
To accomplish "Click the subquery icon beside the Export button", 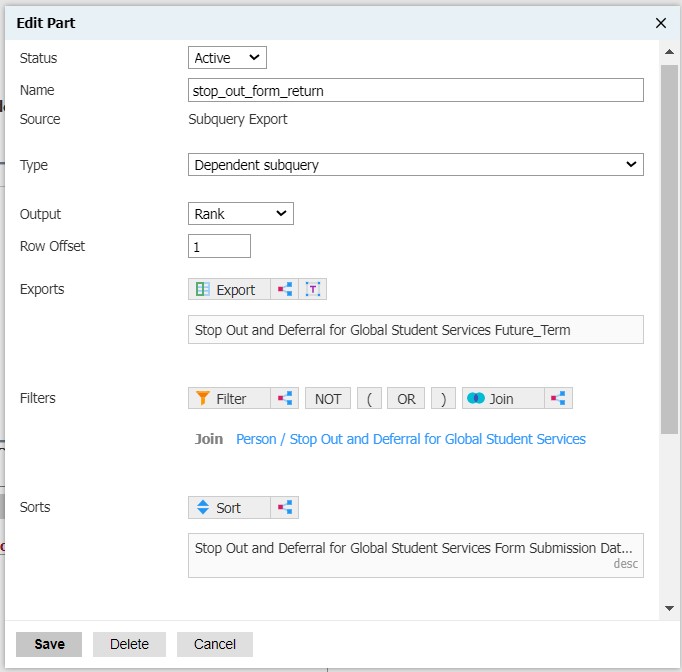I will [x=285, y=289].
